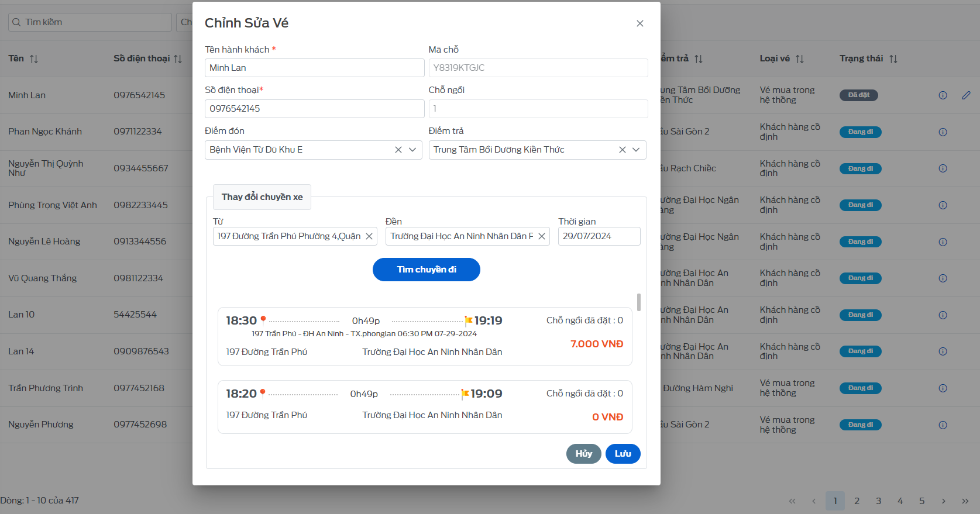This screenshot has height=514, width=980.
Task: Click the Tìm chuyến đi button
Action: (x=427, y=270)
